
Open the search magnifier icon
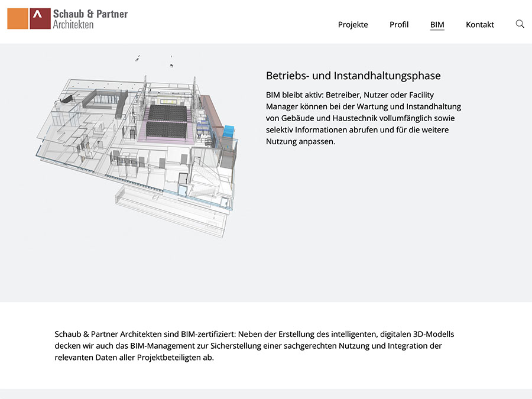tap(520, 24)
